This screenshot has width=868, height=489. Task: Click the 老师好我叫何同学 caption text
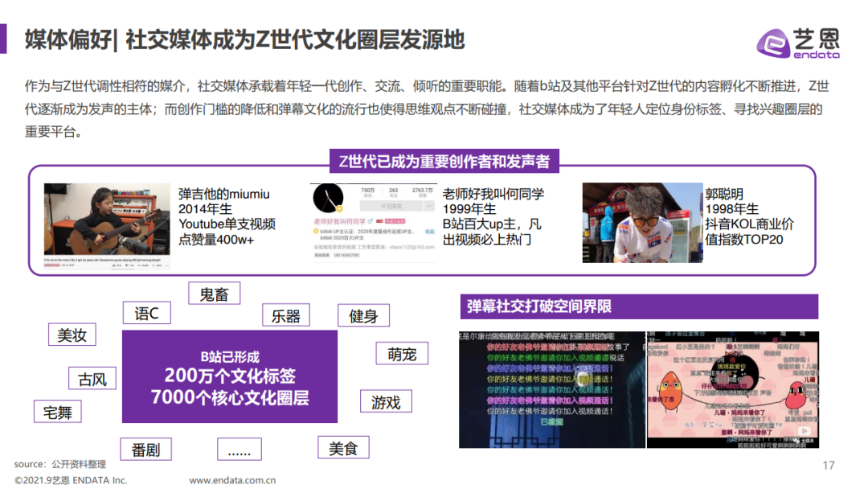[493, 216]
